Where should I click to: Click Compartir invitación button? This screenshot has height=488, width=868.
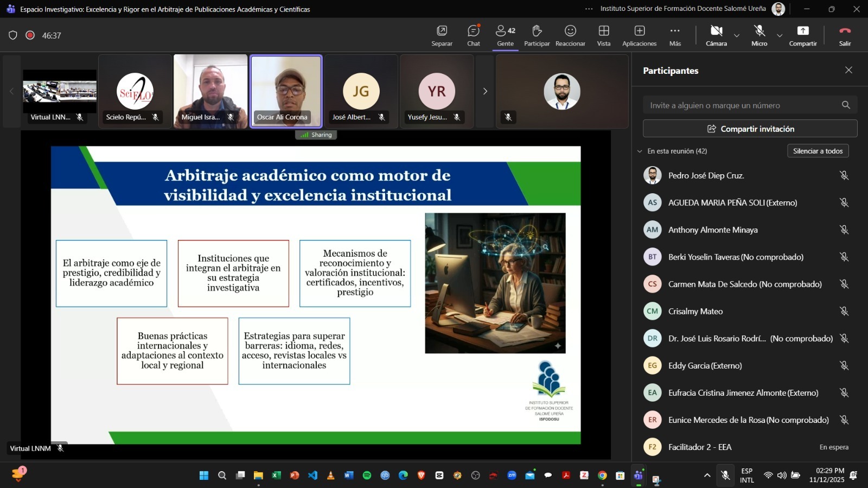click(x=750, y=129)
